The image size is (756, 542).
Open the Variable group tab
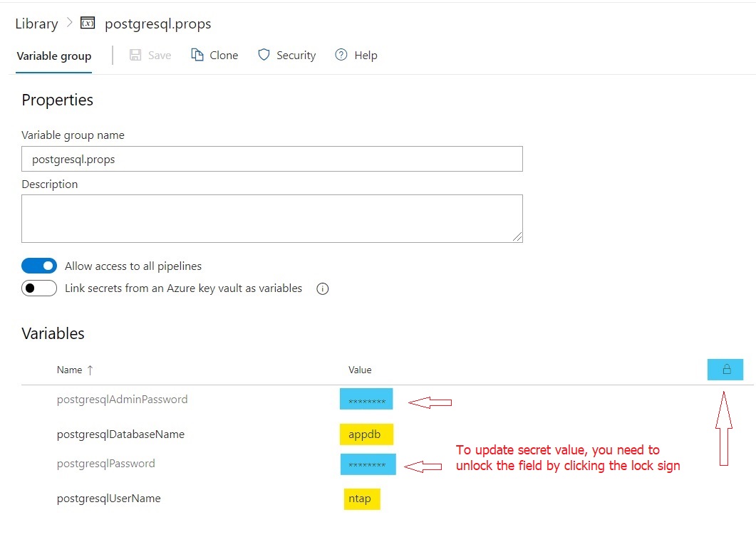[54, 56]
